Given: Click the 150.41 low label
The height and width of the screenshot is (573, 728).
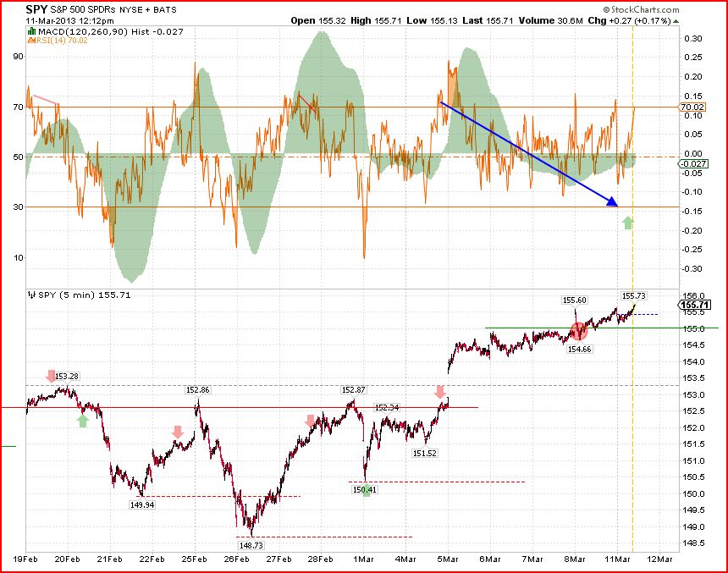Looking at the screenshot, I should point(365,489).
